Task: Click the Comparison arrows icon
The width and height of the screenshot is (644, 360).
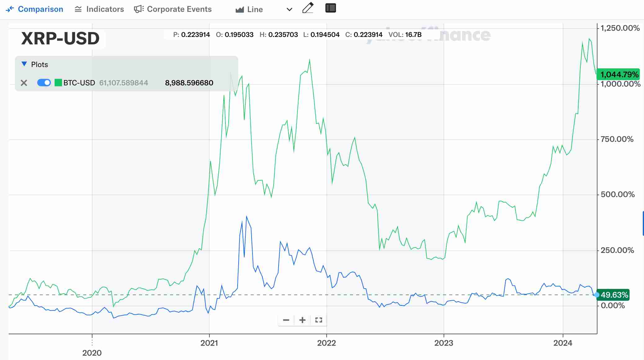Action: pos(10,9)
